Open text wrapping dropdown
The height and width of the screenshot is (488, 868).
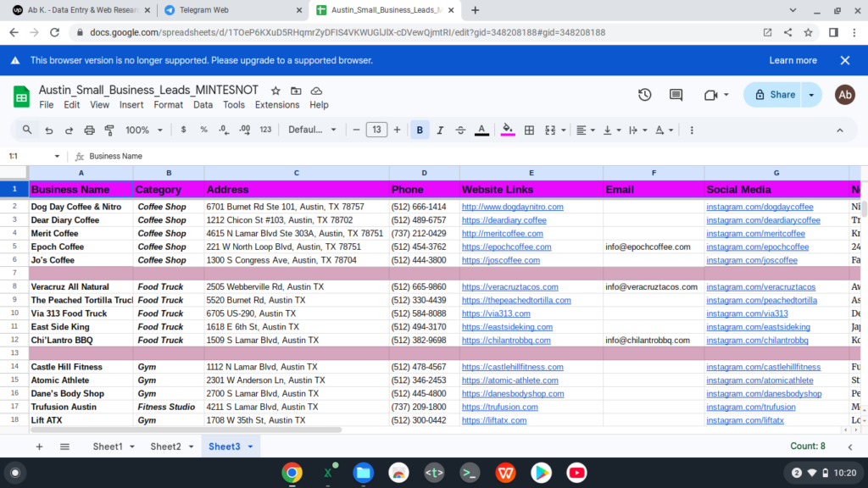(637, 130)
